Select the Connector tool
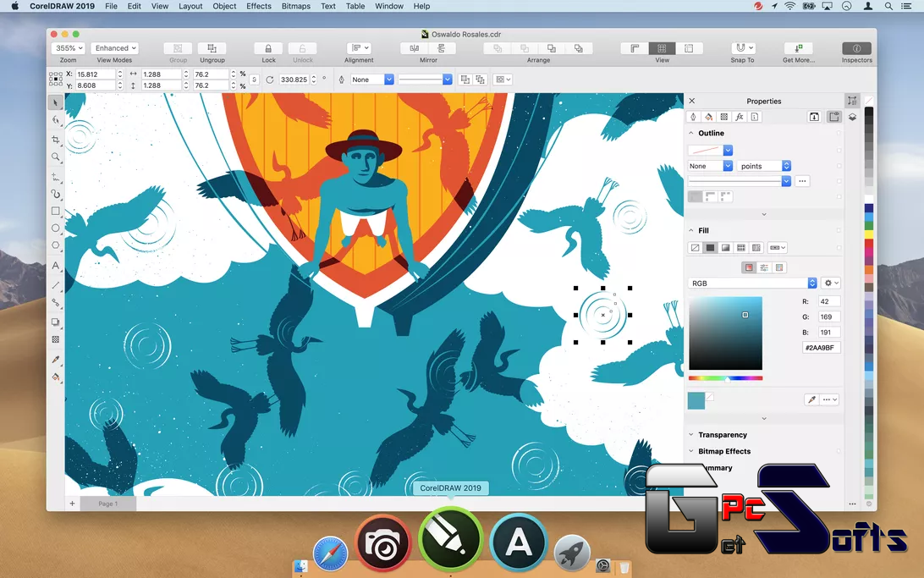 [55, 303]
